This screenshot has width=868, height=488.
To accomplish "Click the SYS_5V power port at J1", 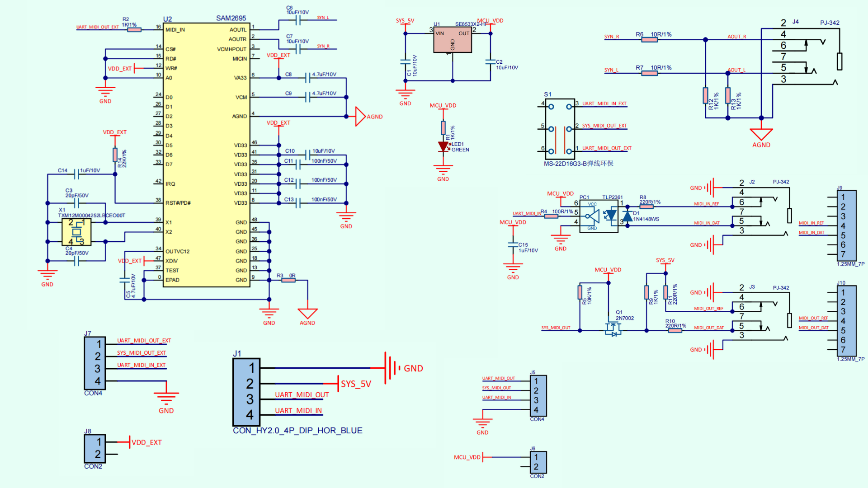I will coord(355,384).
